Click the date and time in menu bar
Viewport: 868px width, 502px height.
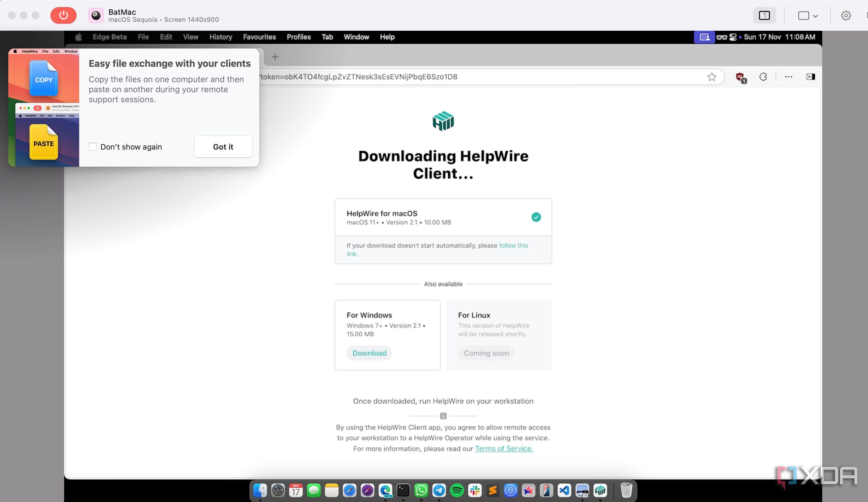[779, 37]
